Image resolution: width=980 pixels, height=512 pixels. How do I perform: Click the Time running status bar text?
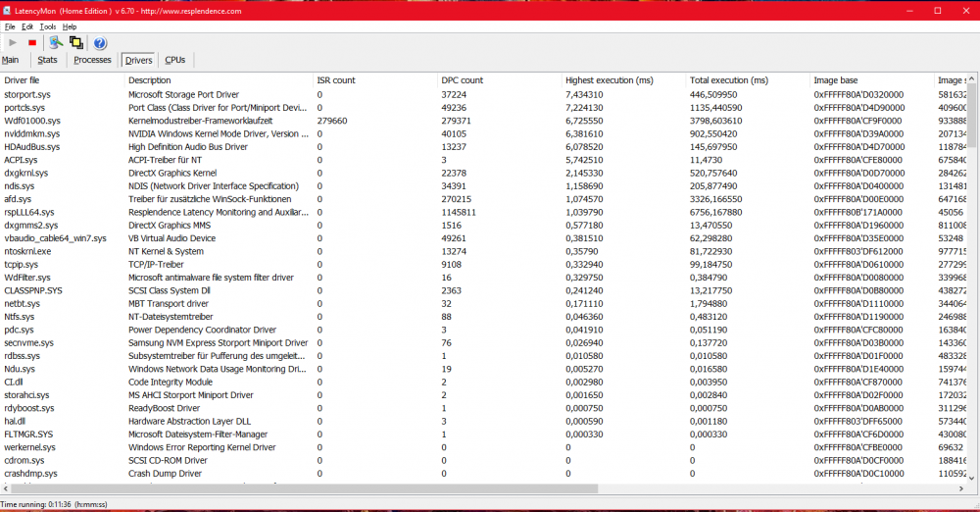(54, 504)
